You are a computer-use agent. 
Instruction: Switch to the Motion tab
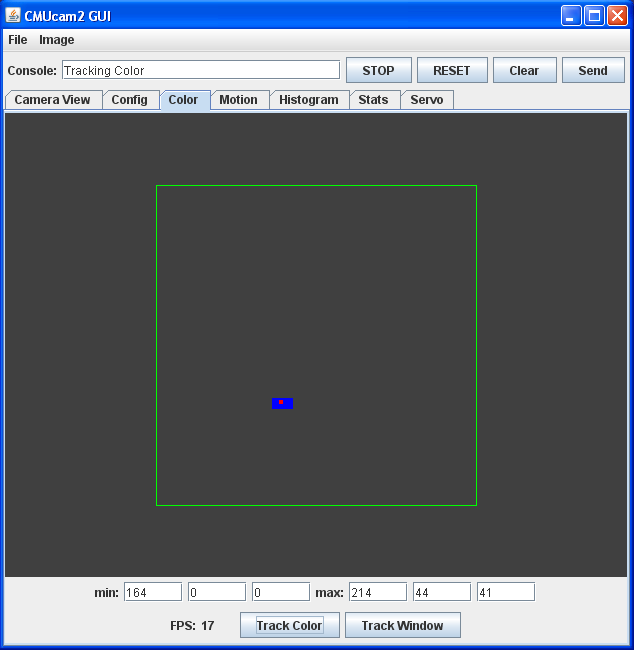(x=239, y=100)
